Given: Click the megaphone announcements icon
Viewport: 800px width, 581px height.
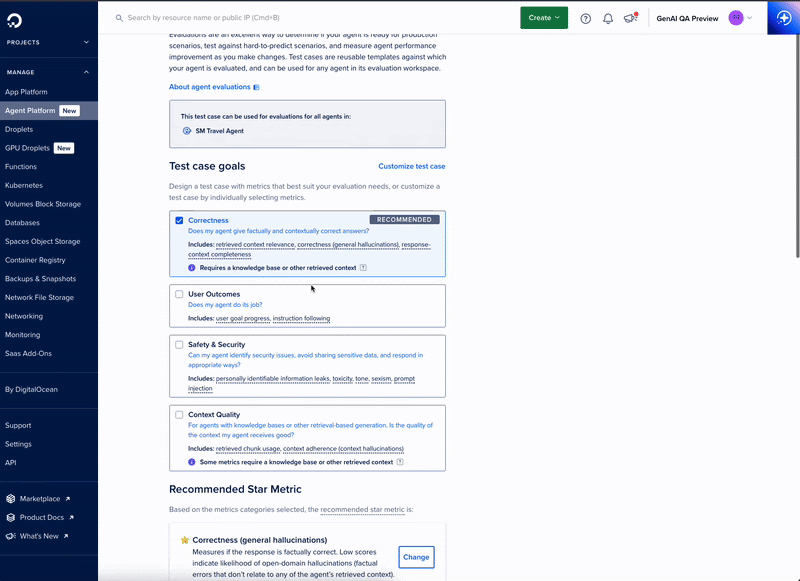Looking at the screenshot, I should pyautogui.click(x=629, y=18).
